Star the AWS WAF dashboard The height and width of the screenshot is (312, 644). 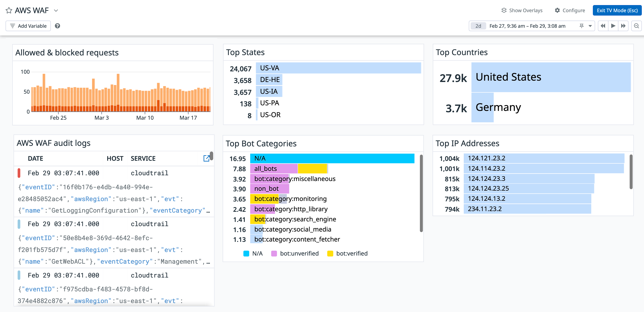point(8,10)
